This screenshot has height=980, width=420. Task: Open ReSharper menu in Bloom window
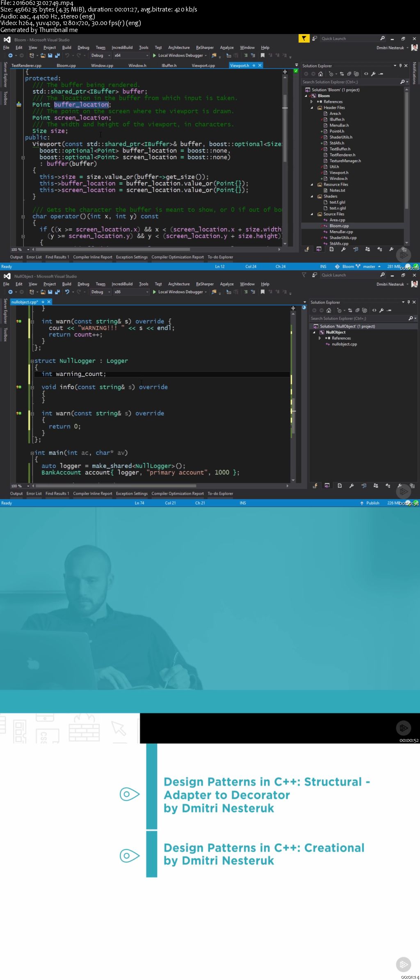[x=205, y=48]
